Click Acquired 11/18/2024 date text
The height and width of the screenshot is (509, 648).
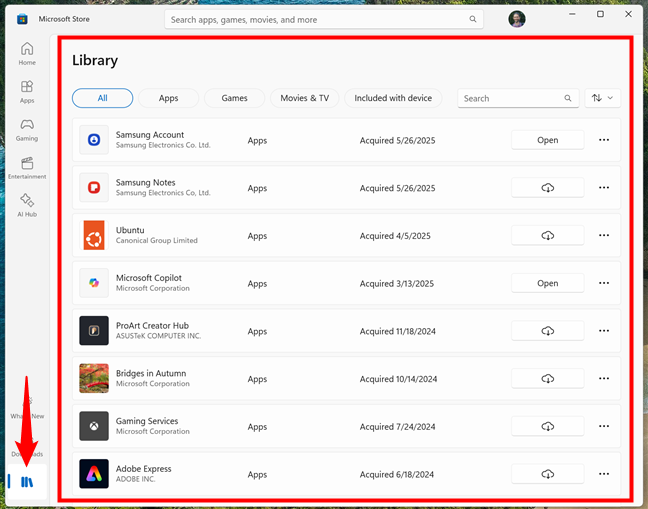pyautogui.click(x=398, y=331)
